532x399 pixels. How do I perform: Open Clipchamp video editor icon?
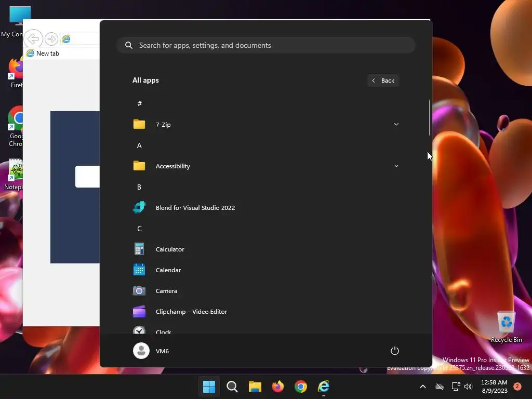pyautogui.click(x=139, y=312)
